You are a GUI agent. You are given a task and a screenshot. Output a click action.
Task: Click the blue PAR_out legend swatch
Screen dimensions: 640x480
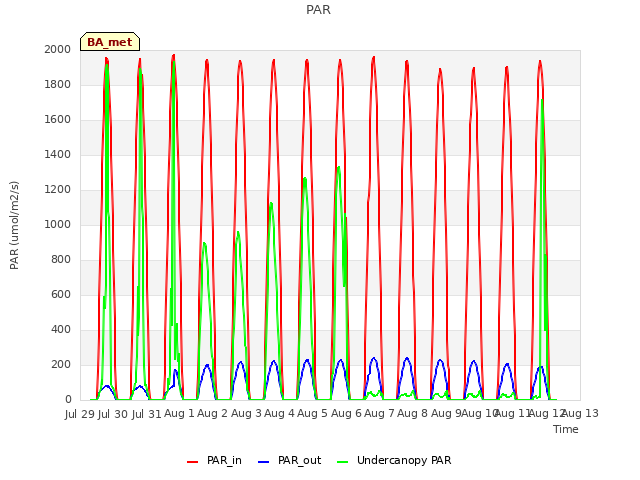point(264,462)
